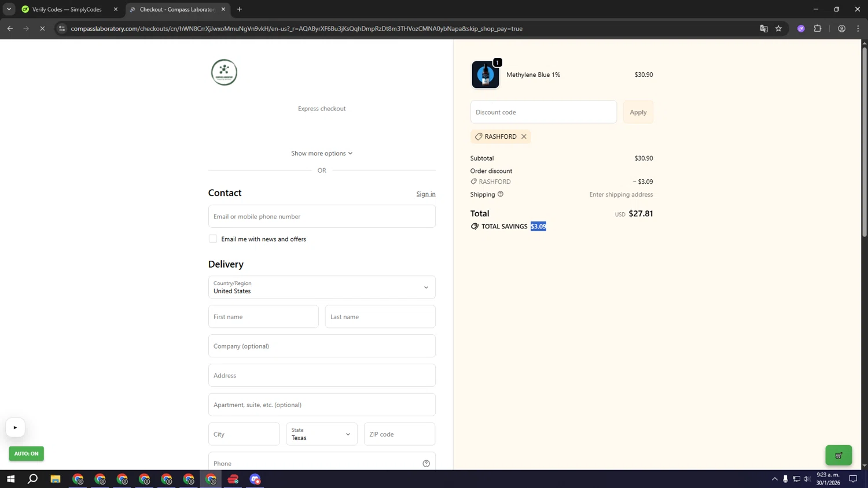The width and height of the screenshot is (868, 488).
Task: Click the purple extension icon in toolbar
Action: tap(801, 28)
